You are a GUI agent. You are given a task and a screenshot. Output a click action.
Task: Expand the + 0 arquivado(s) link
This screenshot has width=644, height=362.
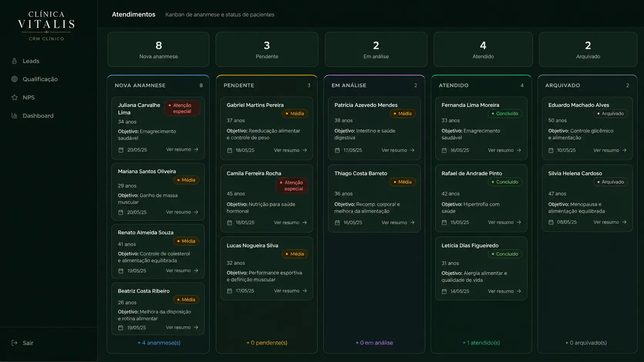[586, 343]
